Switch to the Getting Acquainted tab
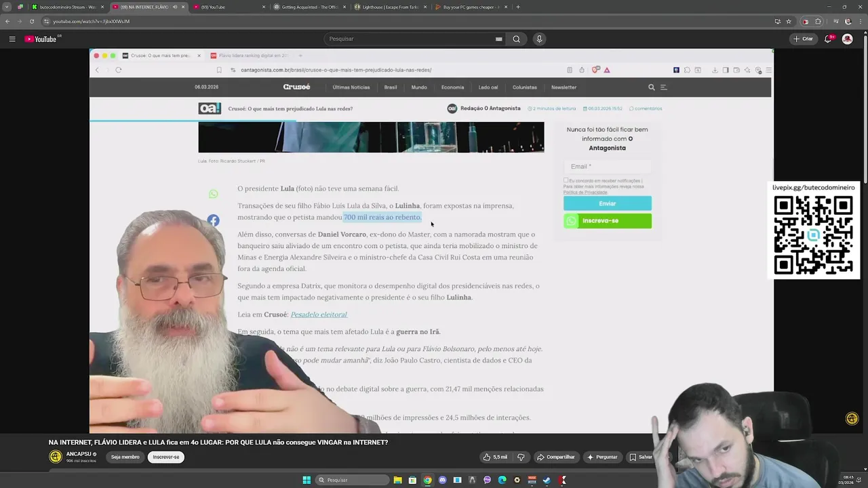The height and width of the screenshot is (488, 868). coord(309,7)
